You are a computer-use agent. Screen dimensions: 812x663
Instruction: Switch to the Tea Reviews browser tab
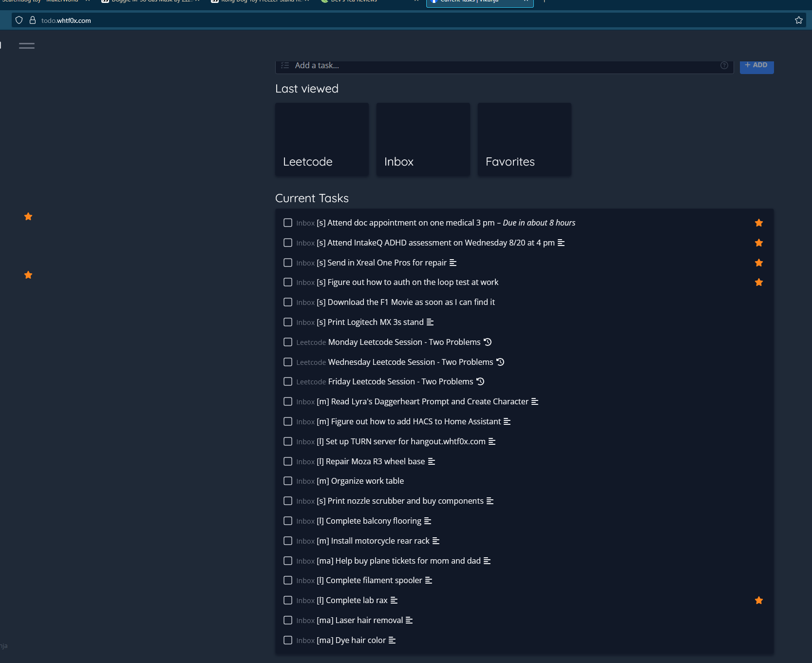click(x=356, y=1)
